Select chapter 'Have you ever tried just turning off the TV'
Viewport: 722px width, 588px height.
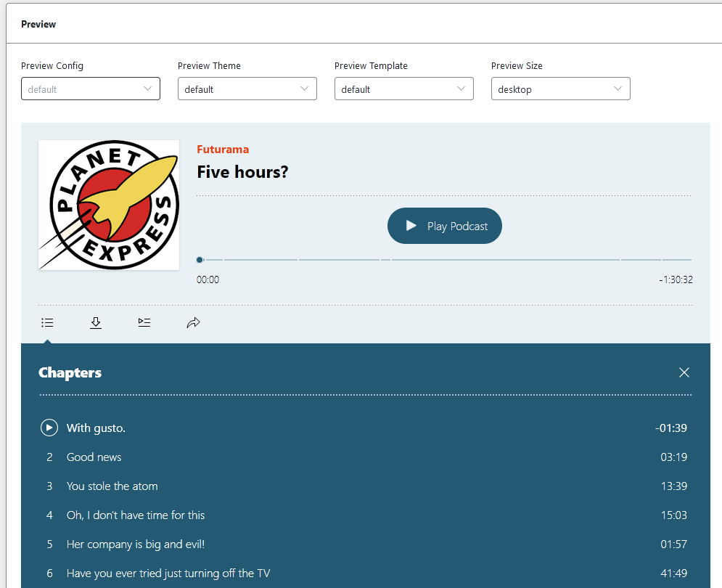[366, 573]
